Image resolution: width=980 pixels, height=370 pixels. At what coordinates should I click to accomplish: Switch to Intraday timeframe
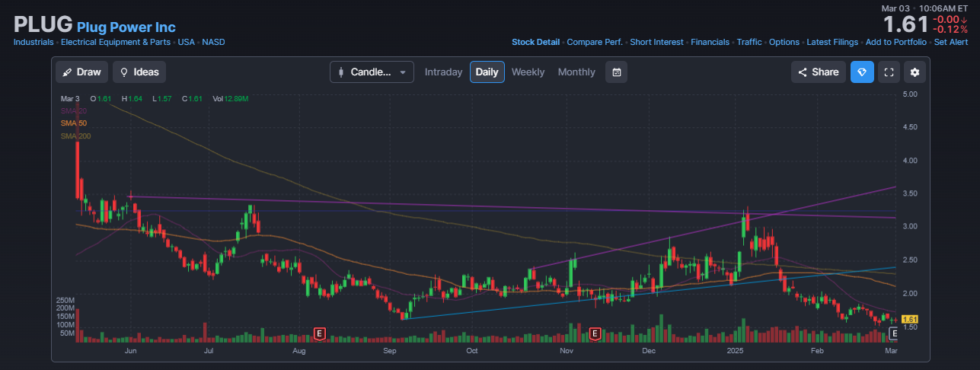(443, 72)
